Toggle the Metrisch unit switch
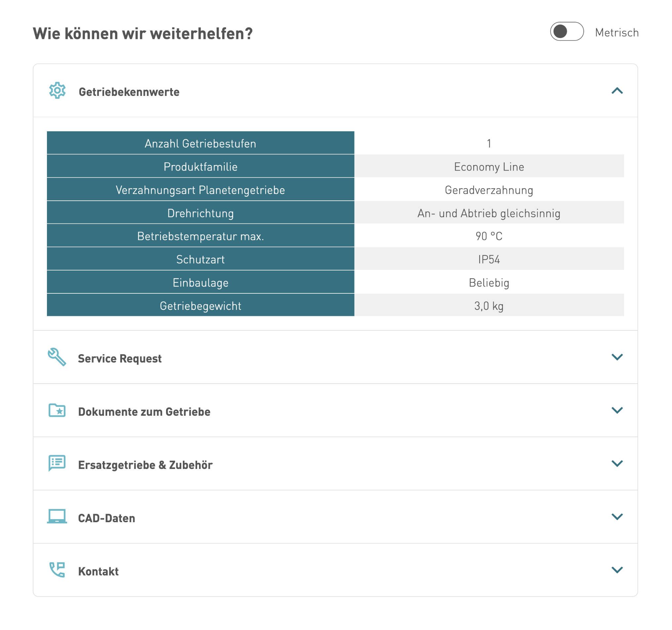The width and height of the screenshot is (672, 630). pos(567,32)
